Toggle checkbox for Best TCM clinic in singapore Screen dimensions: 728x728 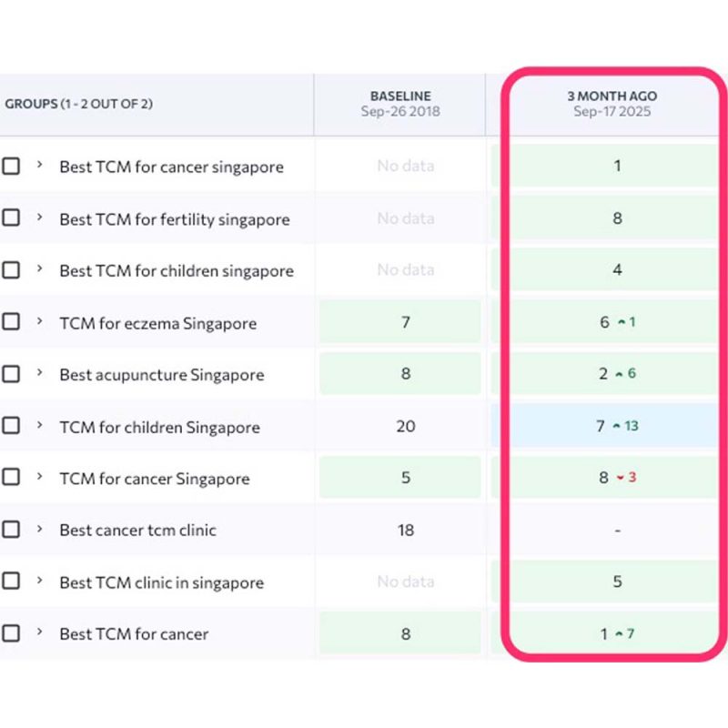coord(11,581)
